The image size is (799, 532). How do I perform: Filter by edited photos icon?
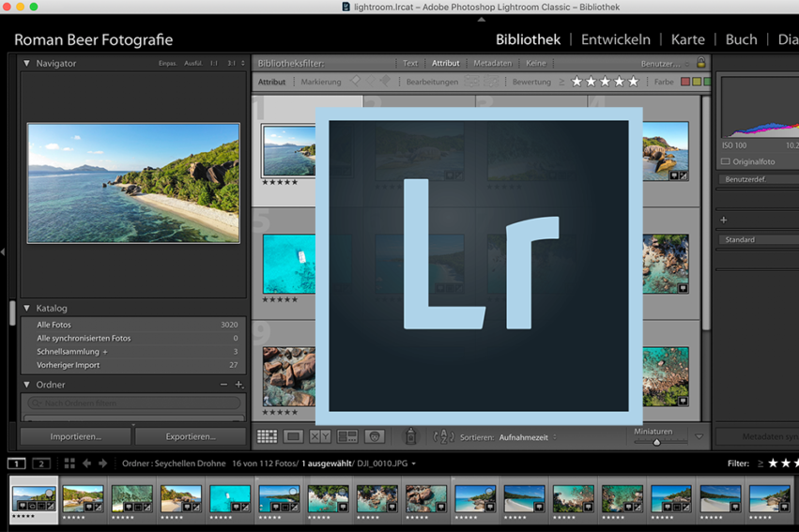coord(471,82)
